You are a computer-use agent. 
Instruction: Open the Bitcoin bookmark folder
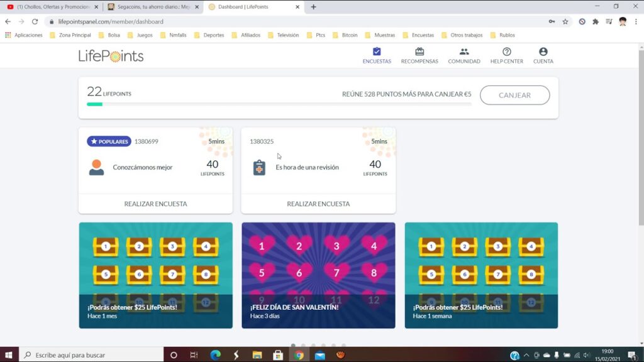(x=345, y=35)
